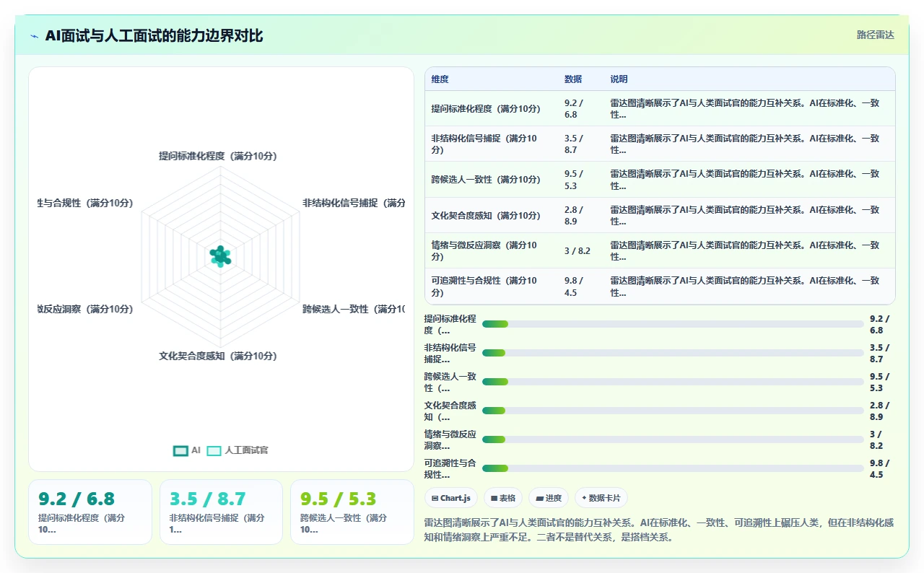Click the Chart.js chip
The width and height of the screenshot is (924, 573).
(451, 498)
